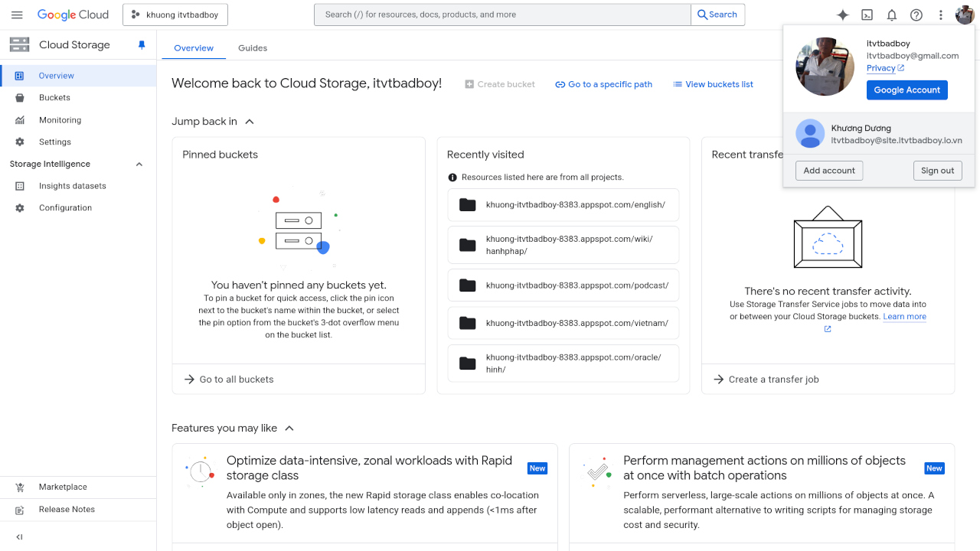980x551 pixels.
Task: Click the Privacy link in account panel
Action: pyautogui.click(x=885, y=68)
